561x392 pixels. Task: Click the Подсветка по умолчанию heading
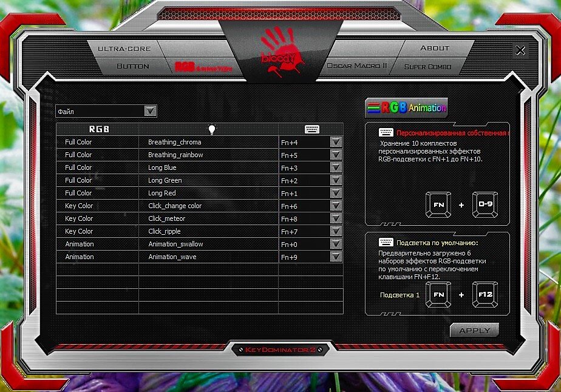coord(437,243)
